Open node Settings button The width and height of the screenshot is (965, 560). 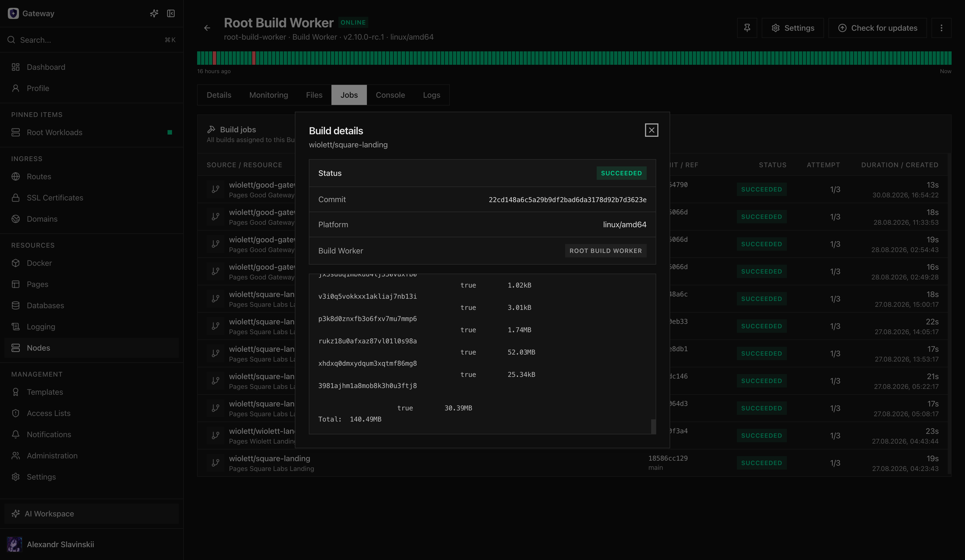tap(793, 28)
